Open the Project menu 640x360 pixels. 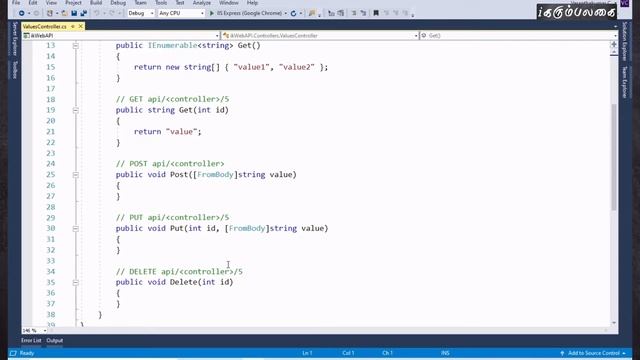tap(73, 3)
